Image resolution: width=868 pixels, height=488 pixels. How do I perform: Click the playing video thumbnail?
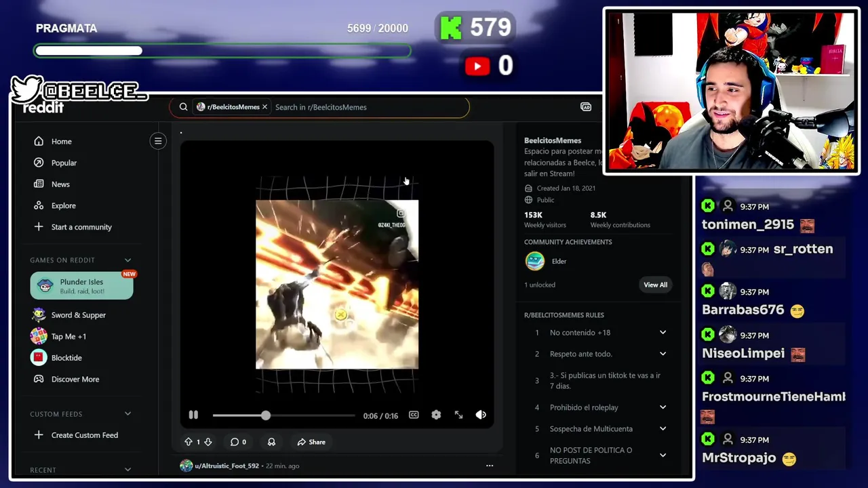(x=337, y=285)
